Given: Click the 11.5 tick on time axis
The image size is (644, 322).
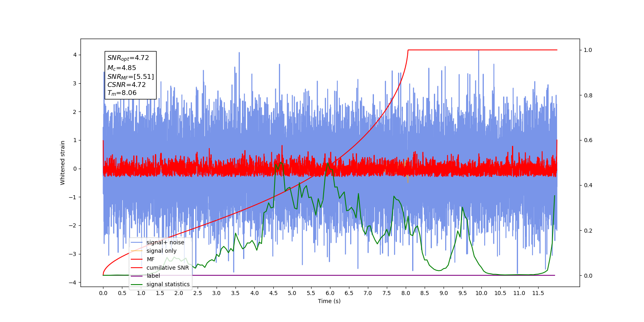Looking at the screenshot, I should 538,293.
